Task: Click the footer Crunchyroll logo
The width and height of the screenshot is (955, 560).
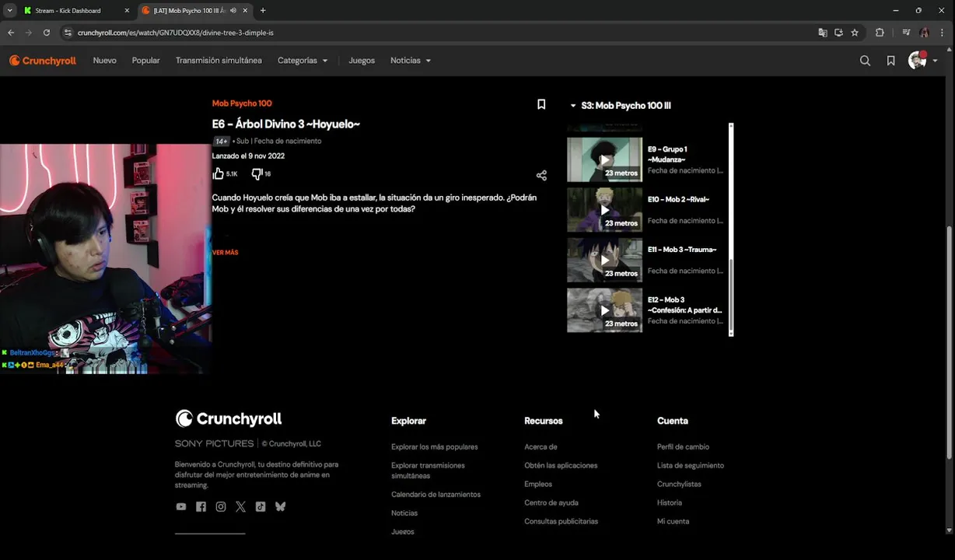Action: [229, 419]
